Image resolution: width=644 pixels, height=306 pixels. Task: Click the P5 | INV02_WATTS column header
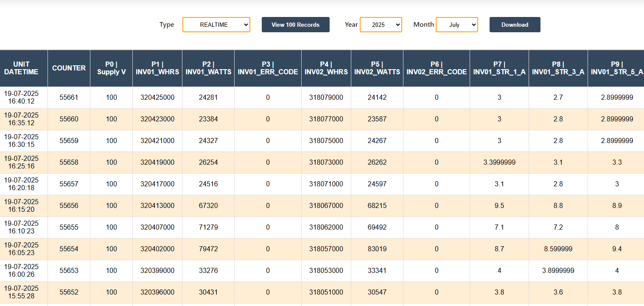377,68
